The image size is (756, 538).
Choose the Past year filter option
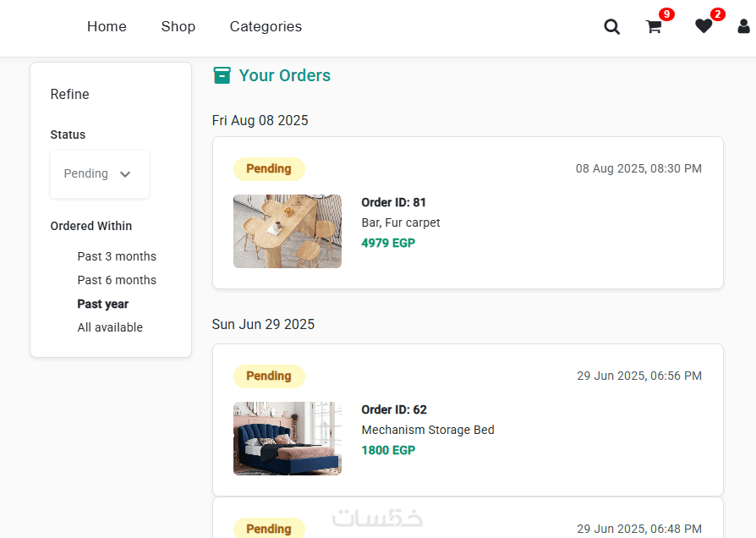click(103, 304)
